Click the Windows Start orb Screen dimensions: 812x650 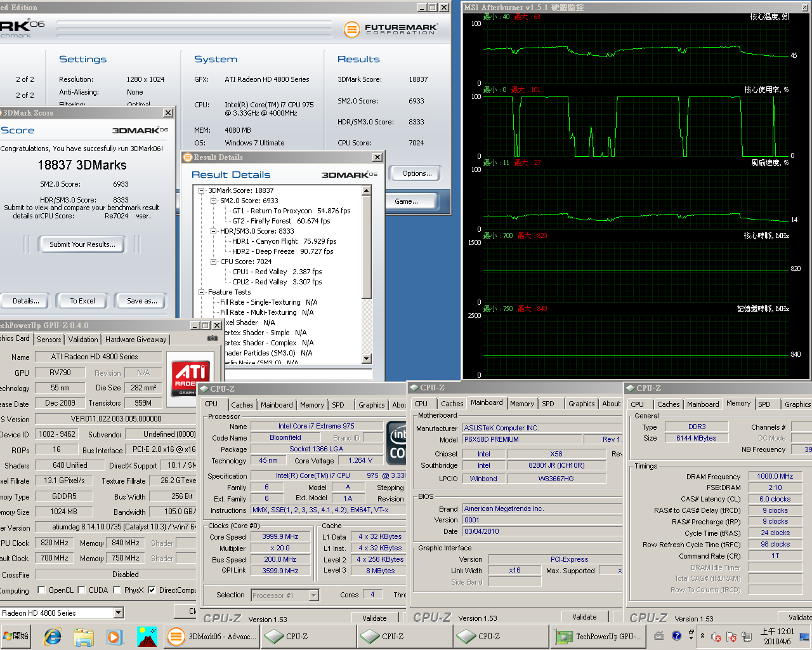[16, 636]
